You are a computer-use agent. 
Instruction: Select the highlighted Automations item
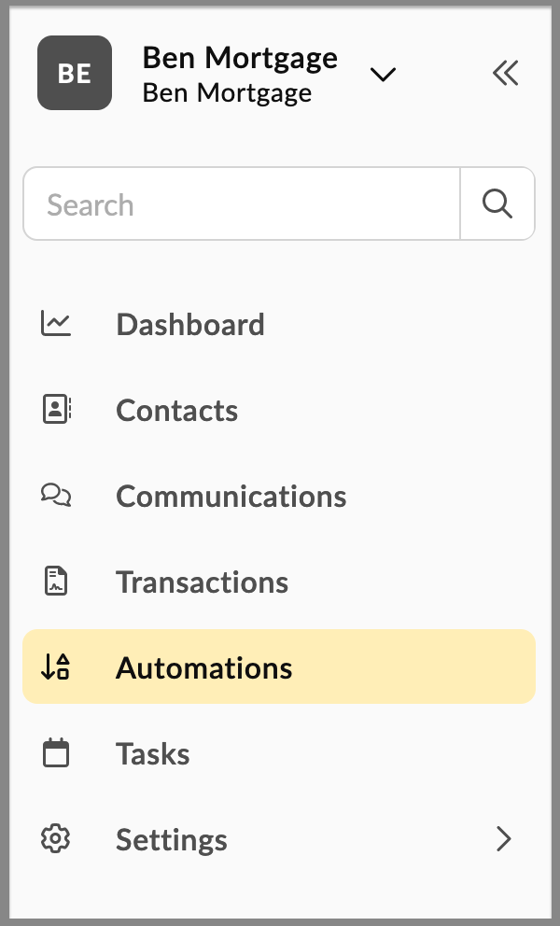click(279, 666)
